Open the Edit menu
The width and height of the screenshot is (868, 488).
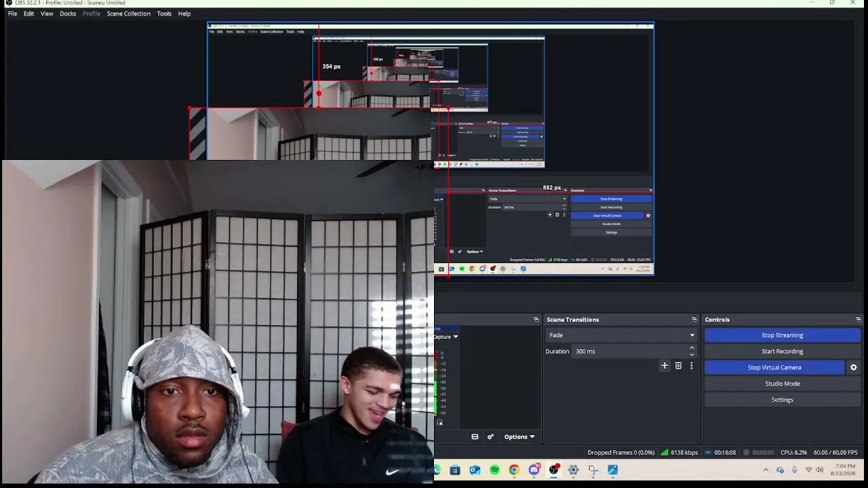28,14
